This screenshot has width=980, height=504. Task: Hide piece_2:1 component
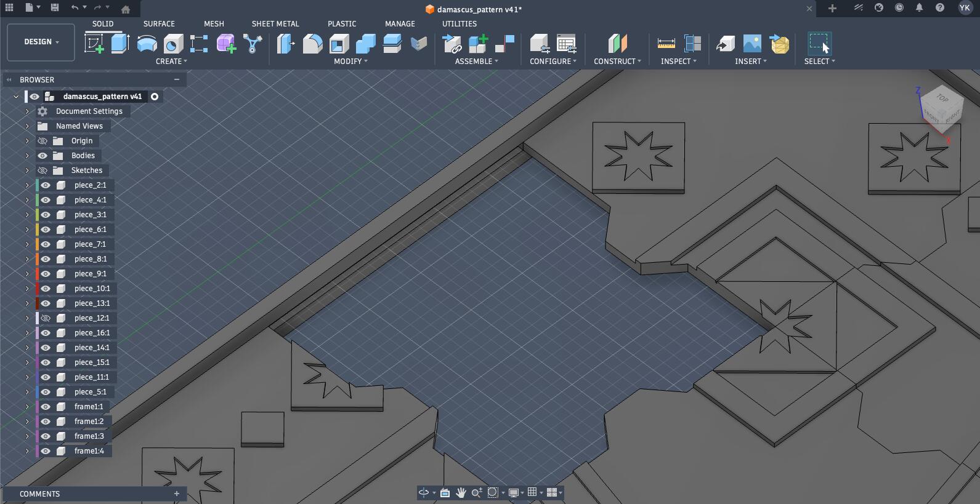[x=46, y=185]
